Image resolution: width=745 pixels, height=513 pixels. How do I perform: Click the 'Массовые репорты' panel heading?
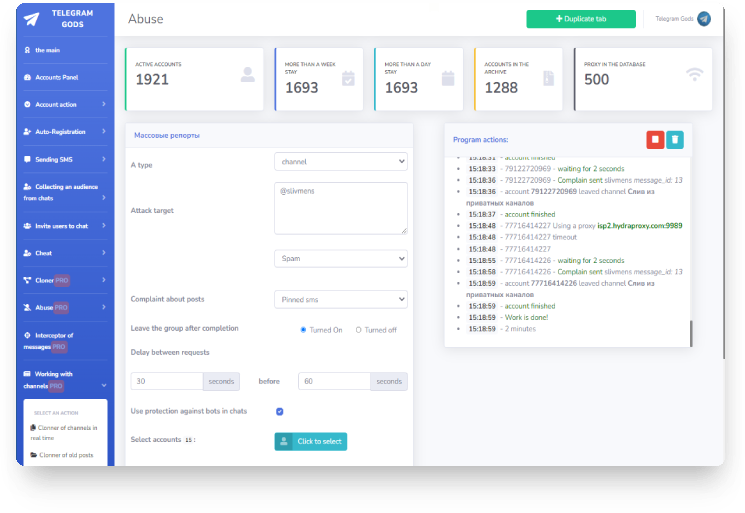[x=167, y=135]
